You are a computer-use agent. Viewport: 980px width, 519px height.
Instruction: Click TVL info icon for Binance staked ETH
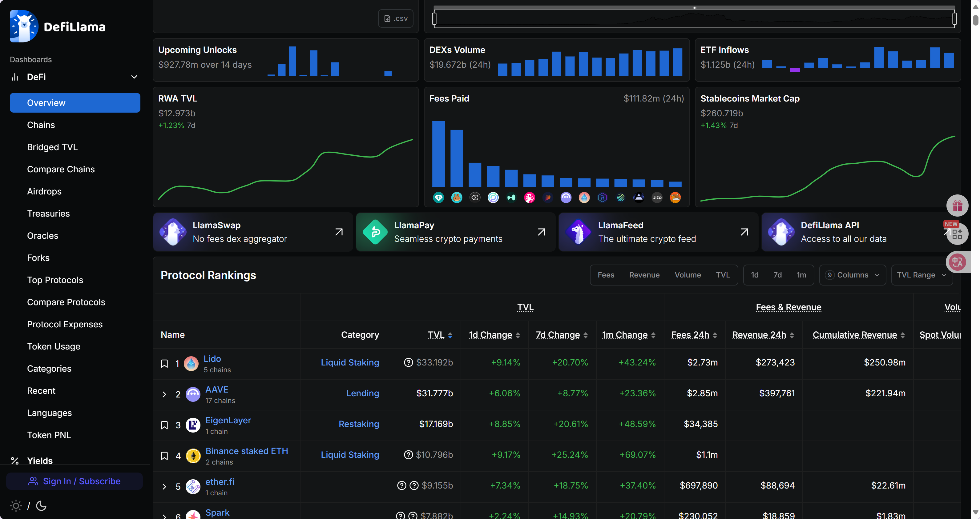coord(408,455)
